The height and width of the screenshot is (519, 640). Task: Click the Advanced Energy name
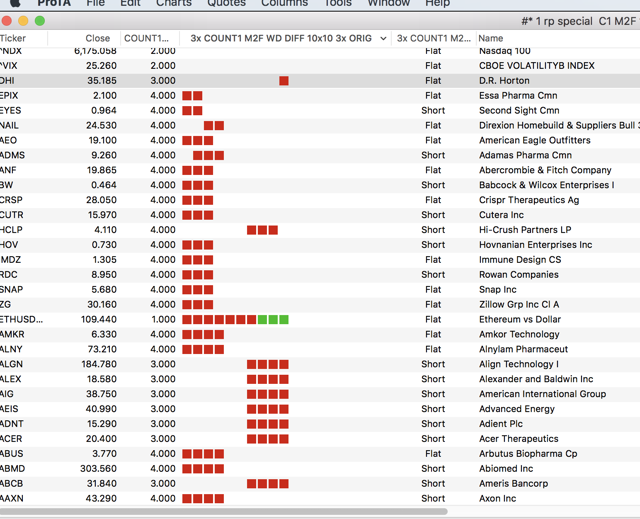coord(517,409)
